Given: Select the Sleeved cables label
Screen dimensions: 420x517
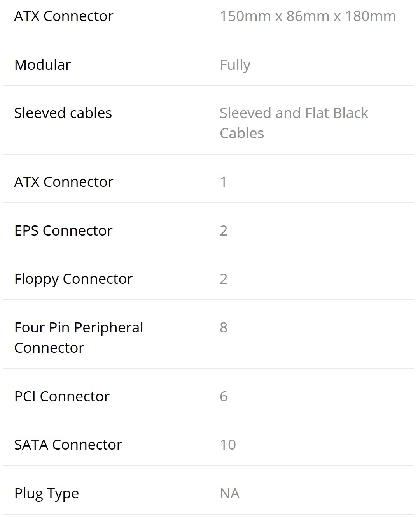Looking at the screenshot, I should pos(63,113).
